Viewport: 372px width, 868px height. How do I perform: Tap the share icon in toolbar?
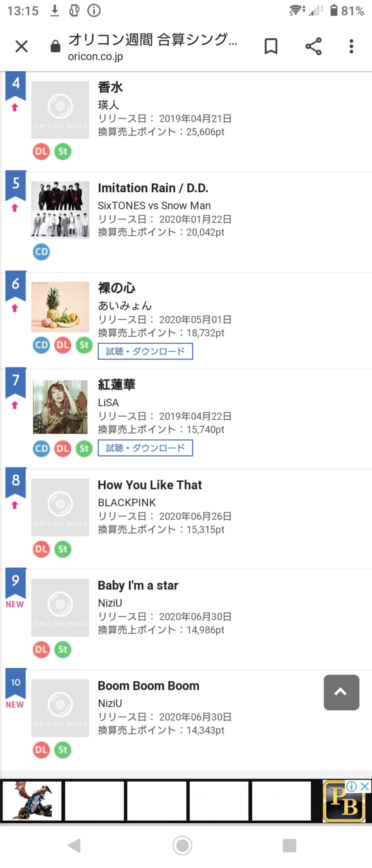313,46
